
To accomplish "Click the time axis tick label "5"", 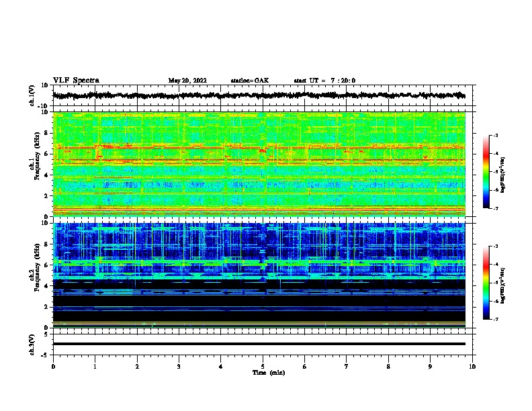I will click(x=263, y=367).
